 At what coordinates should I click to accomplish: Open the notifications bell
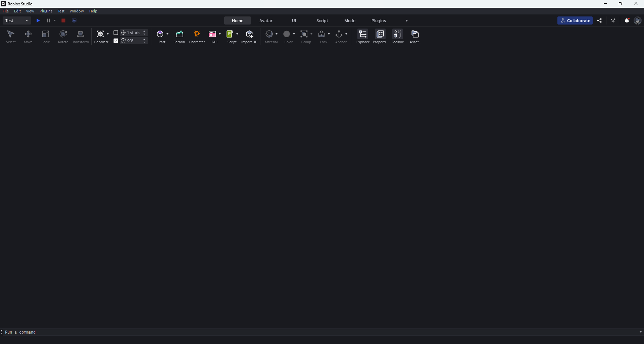tap(627, 20)
